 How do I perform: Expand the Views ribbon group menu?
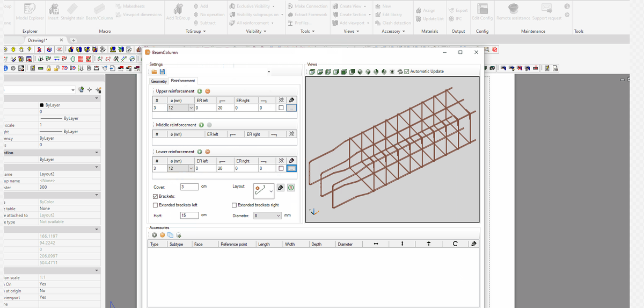(350, 31)
